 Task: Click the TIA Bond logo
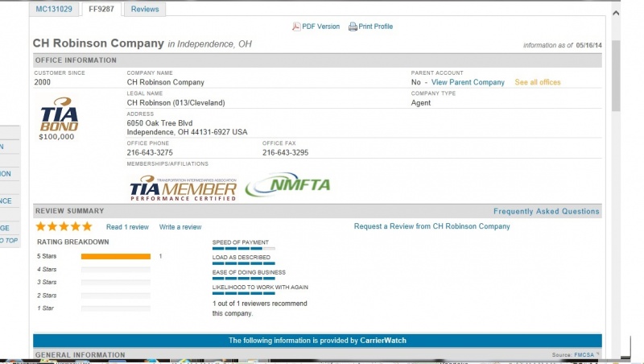(59, 114)
